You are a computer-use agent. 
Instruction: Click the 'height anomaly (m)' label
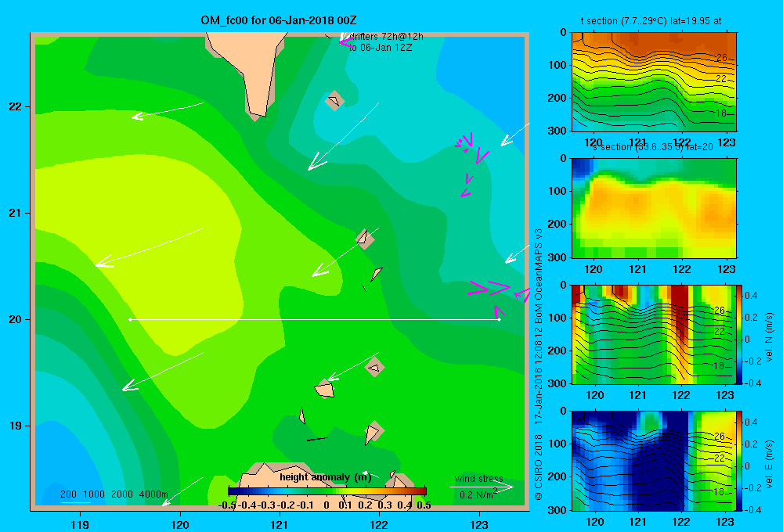(325, 477)
